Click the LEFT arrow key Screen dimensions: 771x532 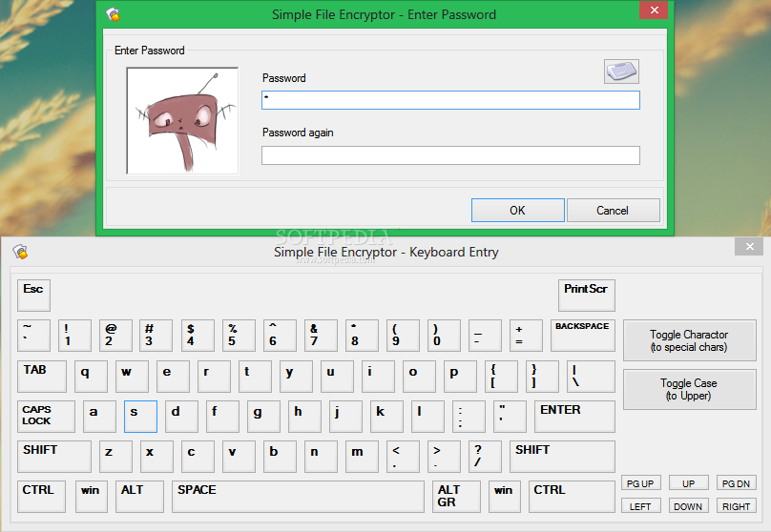pyautogui.click(x=640, y=505)
